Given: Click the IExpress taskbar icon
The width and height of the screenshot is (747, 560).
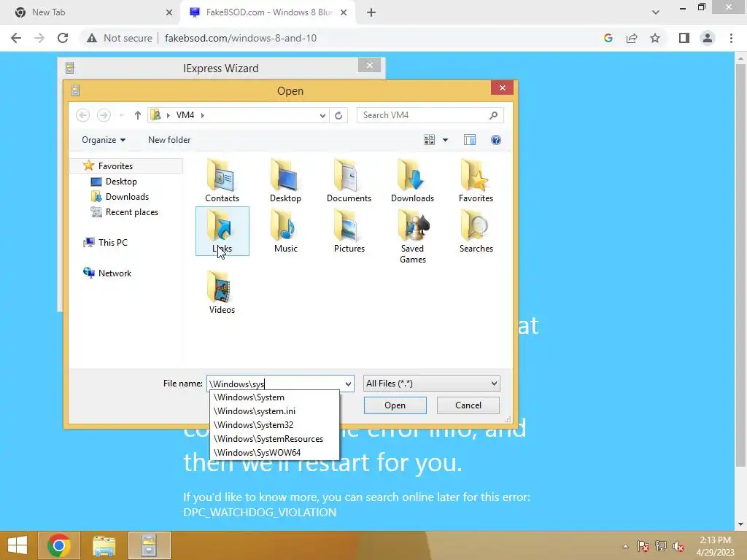Looking at the screenshot, I should point(149,545).
